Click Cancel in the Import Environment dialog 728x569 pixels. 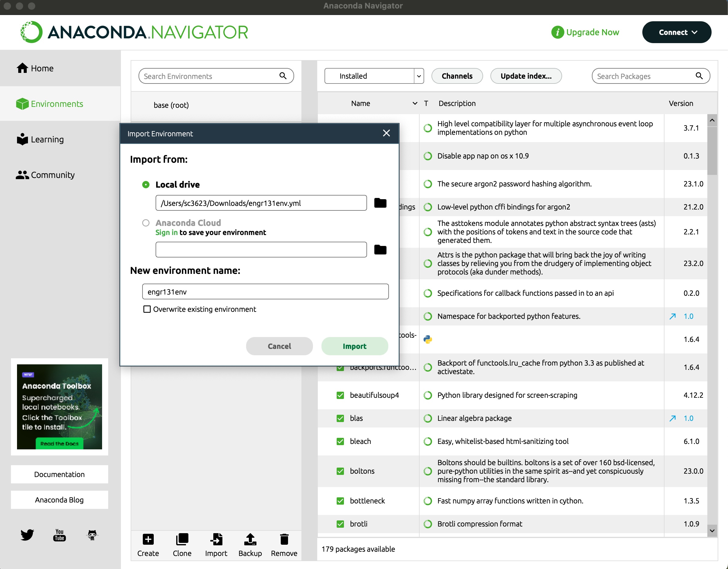(279, 346)
